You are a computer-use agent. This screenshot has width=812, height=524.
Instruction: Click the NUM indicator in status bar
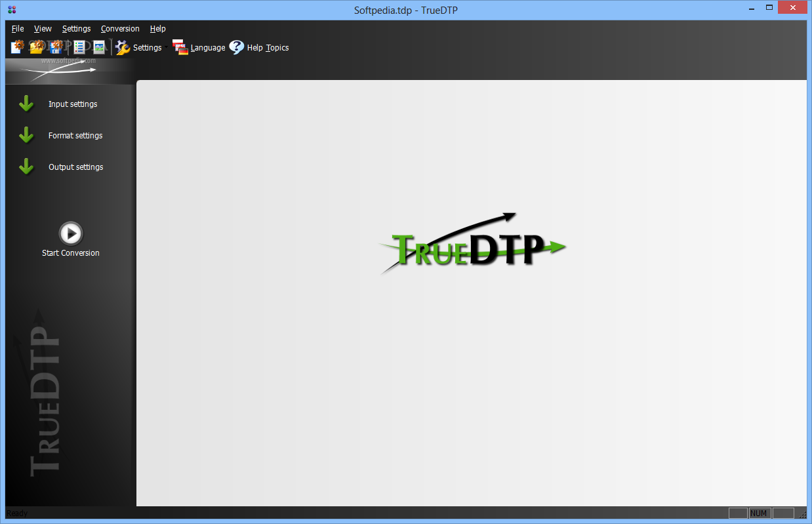click(x=759, y=514)
